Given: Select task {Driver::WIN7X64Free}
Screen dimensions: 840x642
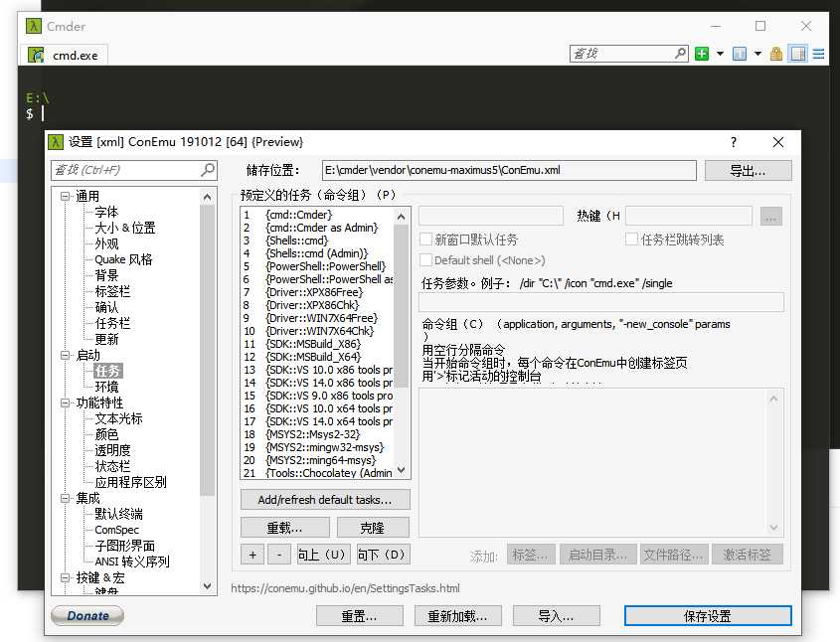Looking at the screenshot, I should (321, 318).
